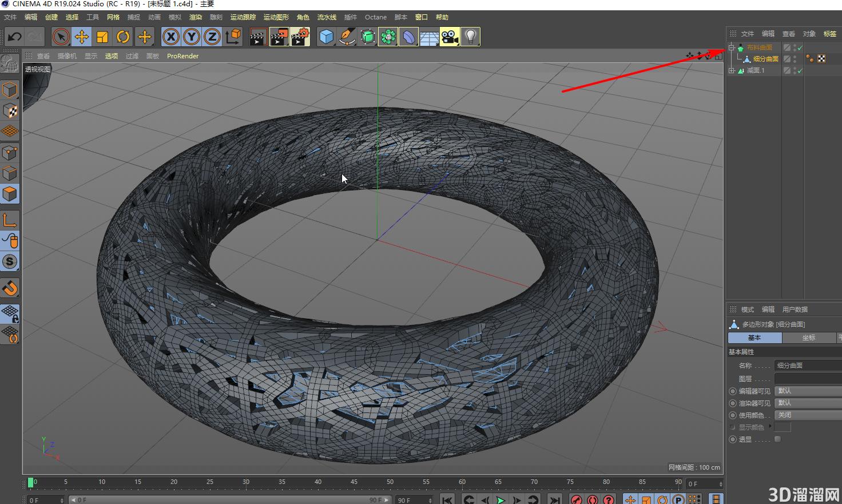Open the Subdivision Surface generators icon
Image resolution: width=842 pixels, height=504 pixels.
click(368, 37)
